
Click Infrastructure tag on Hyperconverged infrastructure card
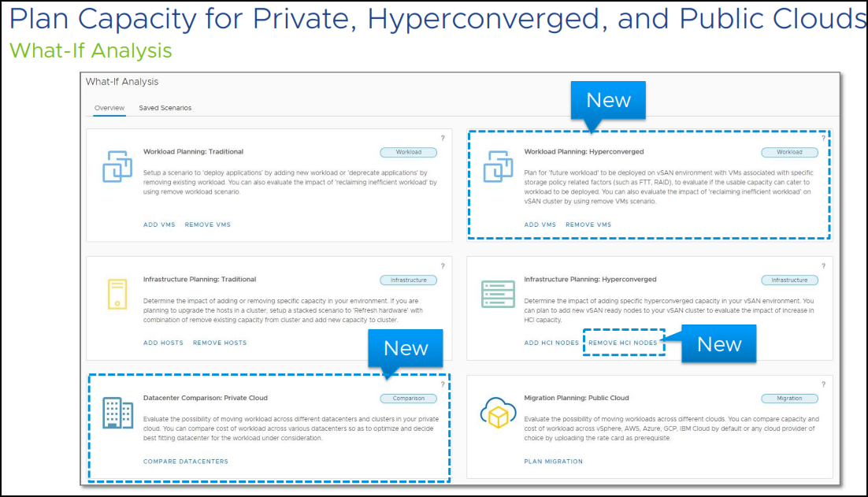click(789, 280)
